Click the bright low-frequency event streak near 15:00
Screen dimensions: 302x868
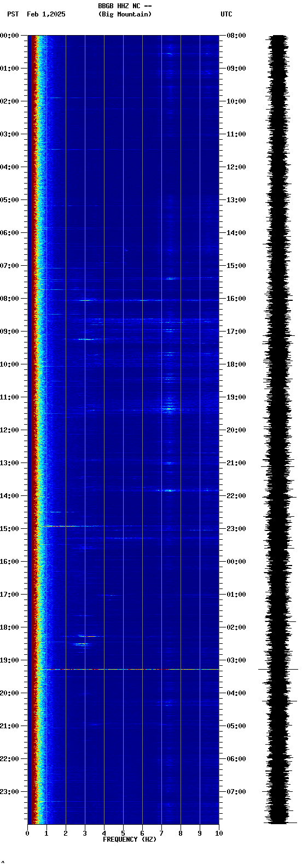point(61,526)
